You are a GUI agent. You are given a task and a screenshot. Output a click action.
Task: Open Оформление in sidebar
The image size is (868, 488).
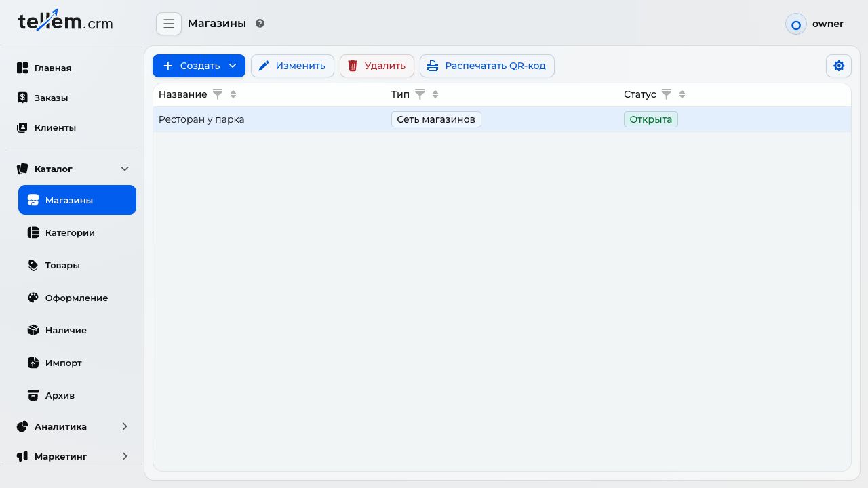point(77,298)
